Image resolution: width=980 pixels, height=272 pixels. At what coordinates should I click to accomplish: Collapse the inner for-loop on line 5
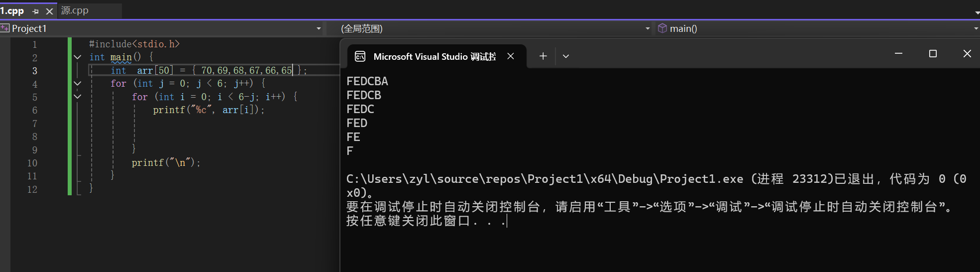(78, 97)
